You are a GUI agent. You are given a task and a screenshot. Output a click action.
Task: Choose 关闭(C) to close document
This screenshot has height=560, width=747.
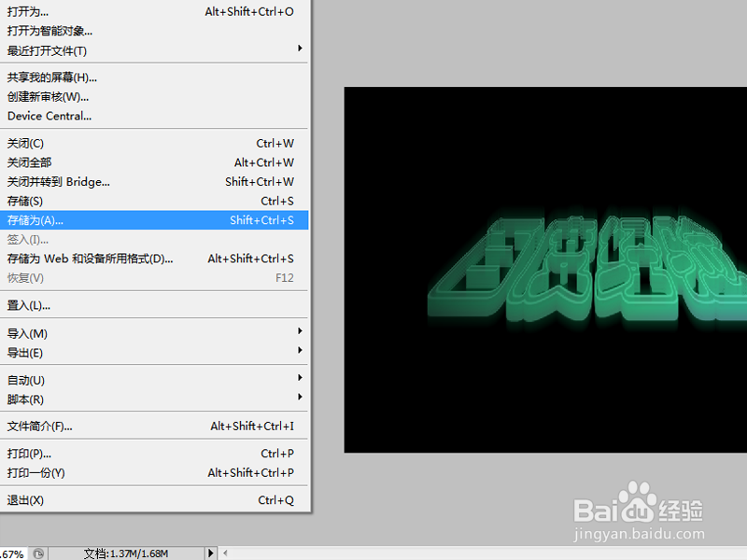tap(154, 144)
